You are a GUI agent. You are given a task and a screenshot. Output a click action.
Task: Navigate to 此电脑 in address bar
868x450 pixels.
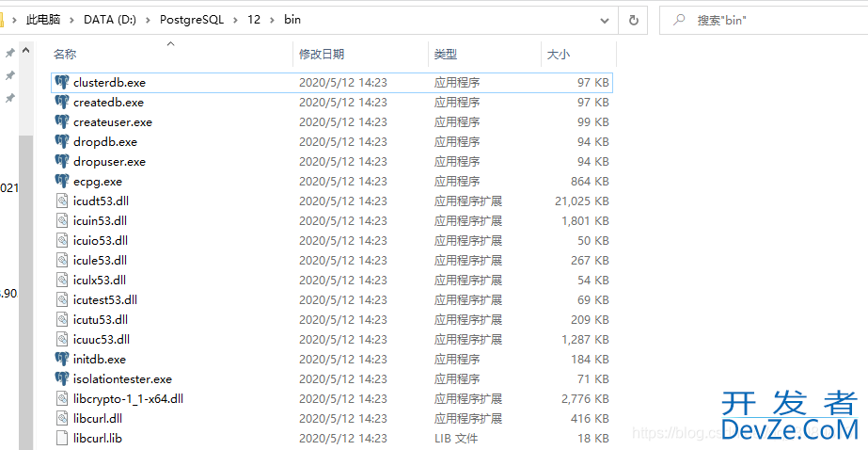tap(43, 20)
